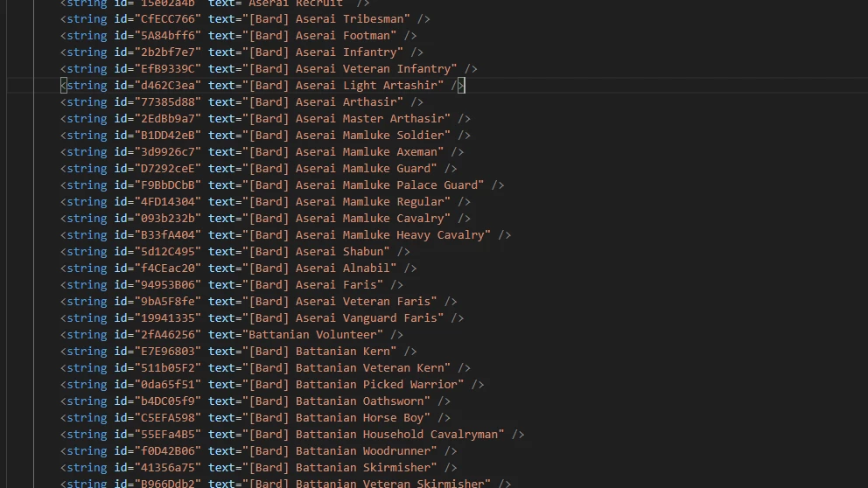Click text "[Bard] Aserai Light Artashir"
The height and width of the screenshot is (488, 868).
click(x=343, y=85)
